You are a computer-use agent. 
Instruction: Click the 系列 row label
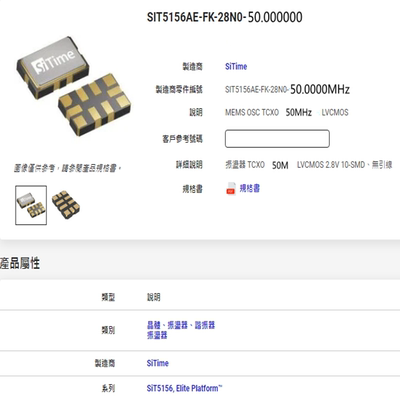[x=108, y=388]
